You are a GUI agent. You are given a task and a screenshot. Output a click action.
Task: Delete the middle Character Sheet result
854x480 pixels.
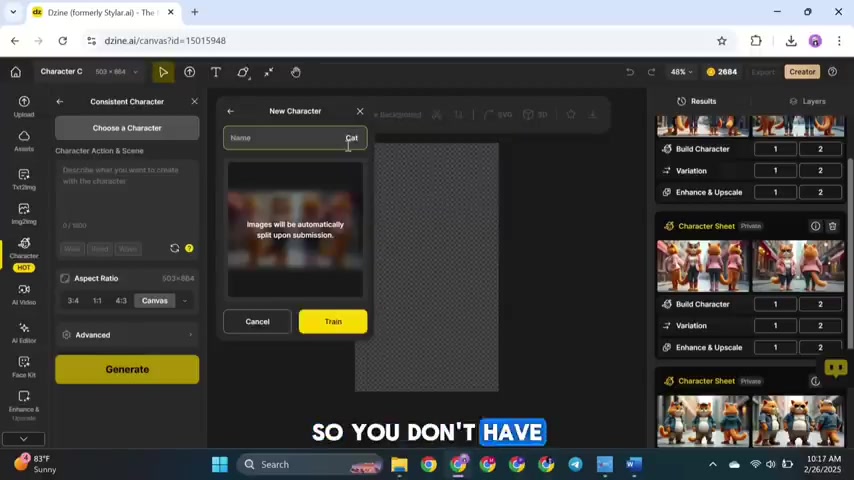point(833,226)
